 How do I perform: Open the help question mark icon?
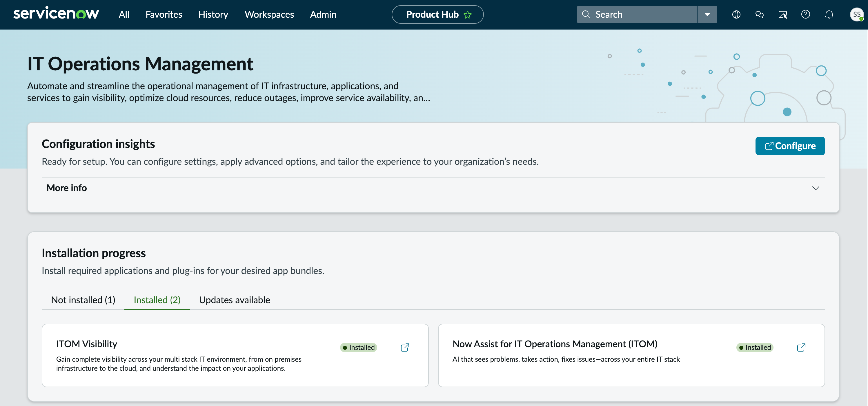coord(806,14)
